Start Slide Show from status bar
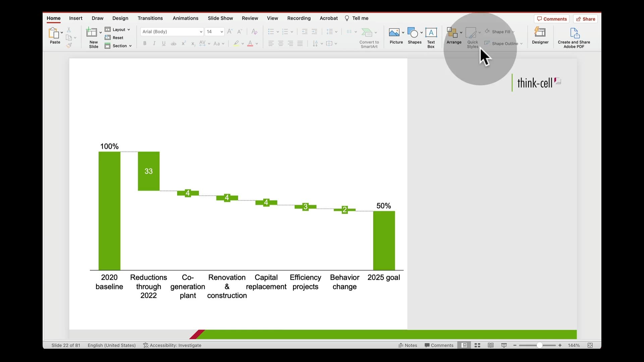The image size is (644, 362). click(x=504, y=345)
